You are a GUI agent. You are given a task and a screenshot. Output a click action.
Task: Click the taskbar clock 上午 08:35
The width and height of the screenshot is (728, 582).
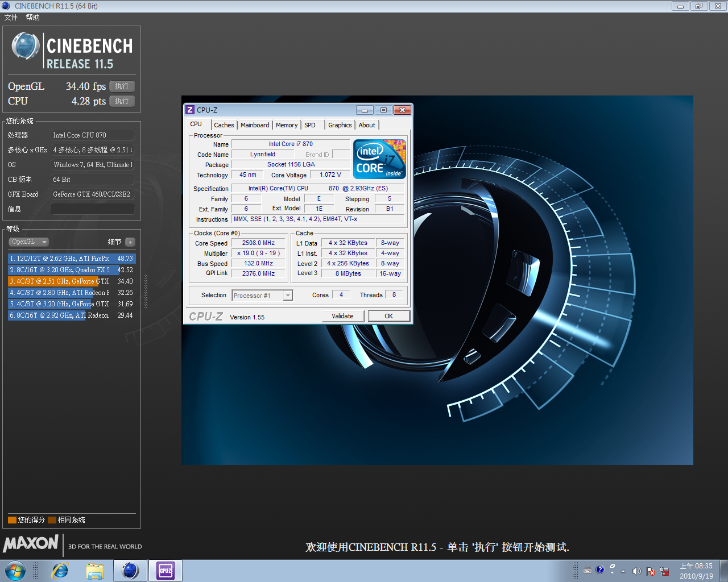(696, 566)
